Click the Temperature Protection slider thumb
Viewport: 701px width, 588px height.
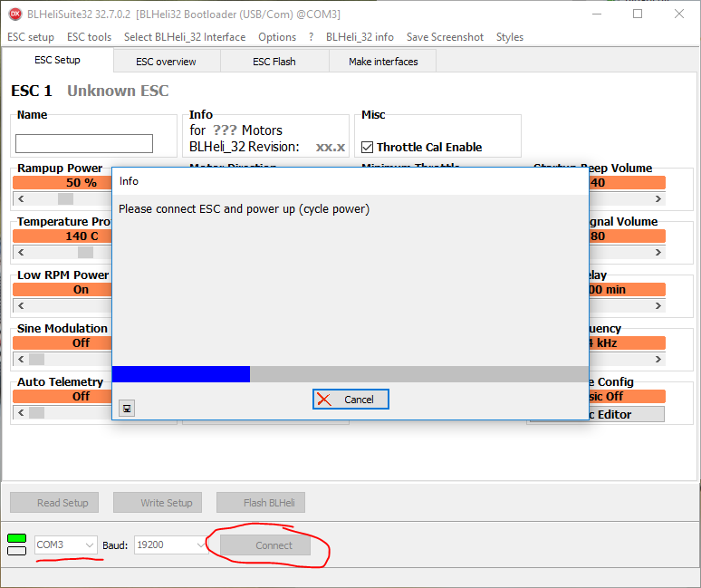(x=85, y=253)
